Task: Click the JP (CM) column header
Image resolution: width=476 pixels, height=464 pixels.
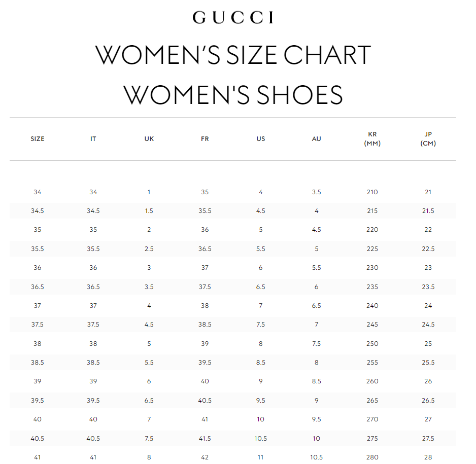Action: [428, 139]
